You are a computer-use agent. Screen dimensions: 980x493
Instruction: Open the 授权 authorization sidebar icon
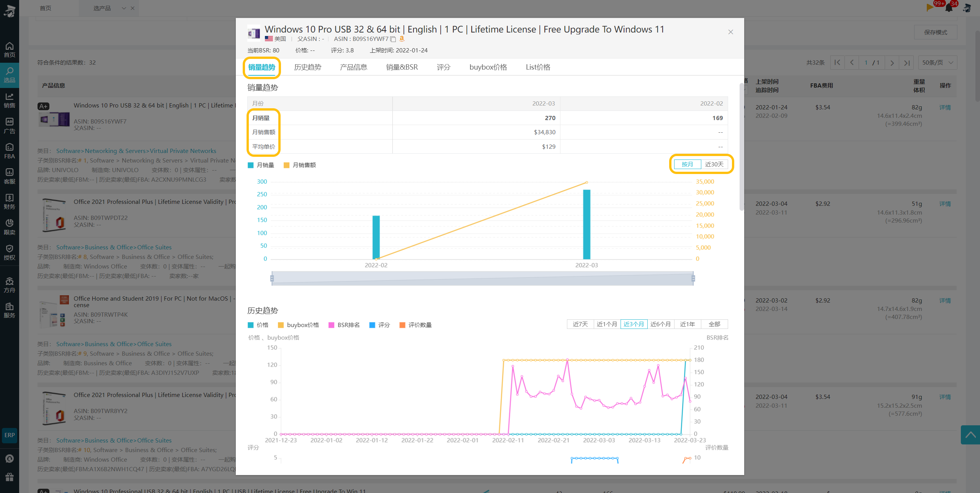coord(10,252)
